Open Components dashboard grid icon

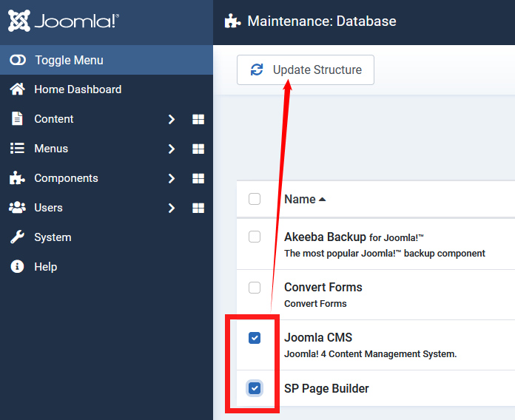[x=198, y=178]
